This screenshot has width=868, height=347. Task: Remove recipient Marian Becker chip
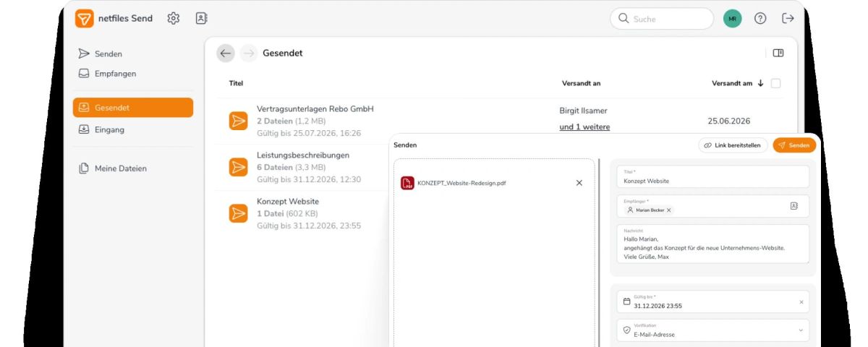pos(668,210)
